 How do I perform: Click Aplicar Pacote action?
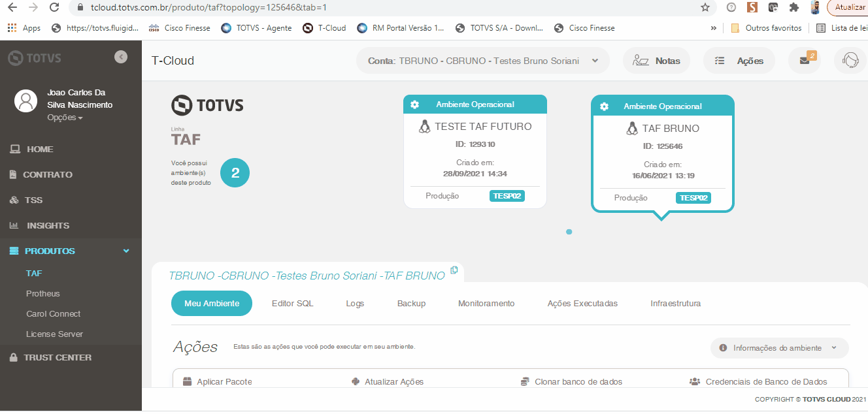click(218, 382)
